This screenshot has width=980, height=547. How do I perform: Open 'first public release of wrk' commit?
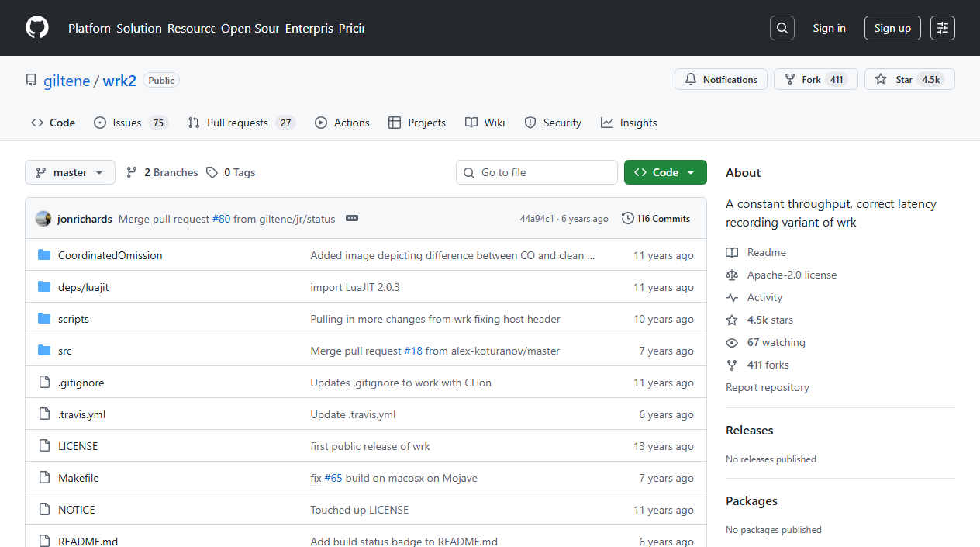tap(370, 446)
